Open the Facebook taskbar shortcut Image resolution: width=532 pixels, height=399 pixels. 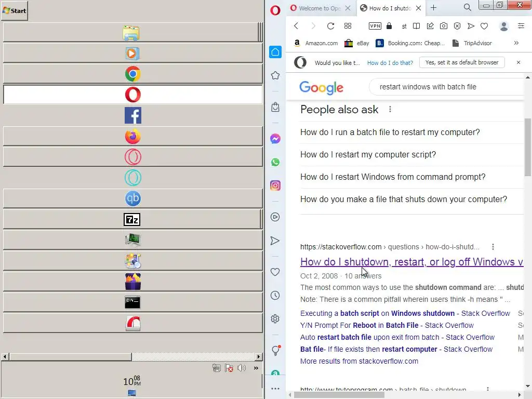(132, 115)
